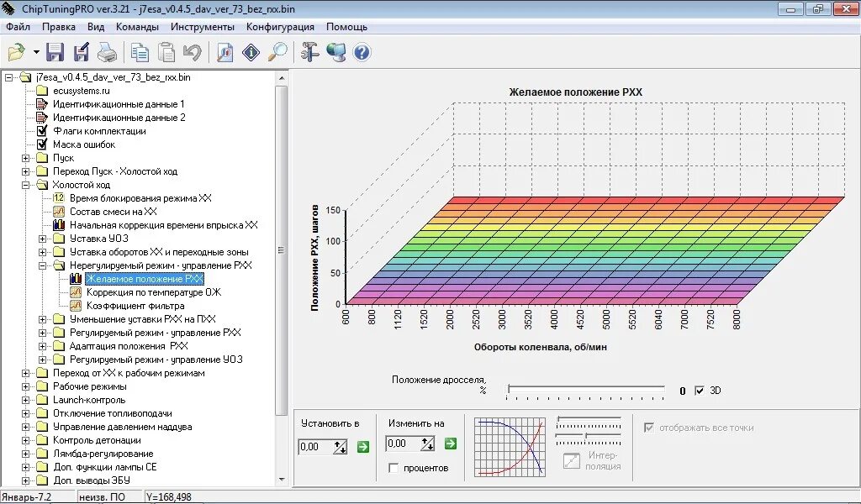Expand the Пуск folder node
Image resolution: width=861 pixels, height=504 pixels.
(25, 158)
